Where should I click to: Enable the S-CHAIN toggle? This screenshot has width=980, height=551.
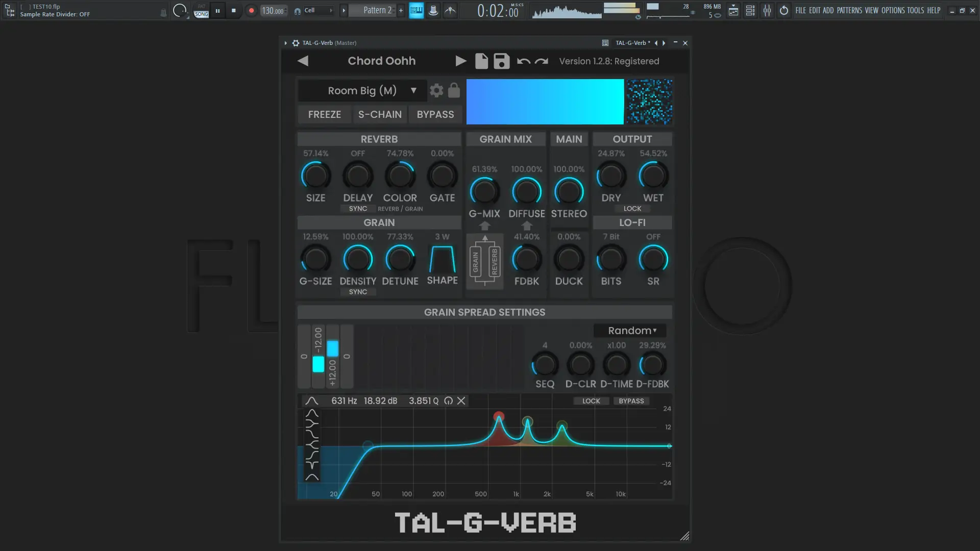coord(380,114)
